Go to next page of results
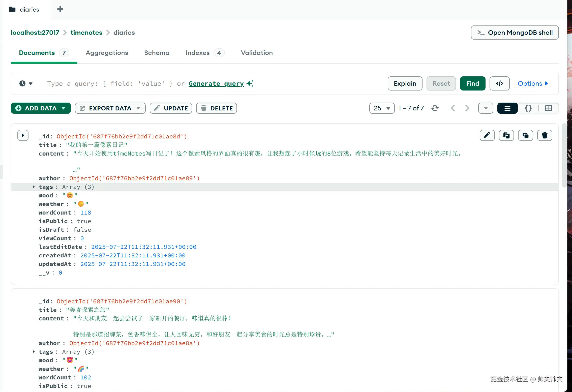Image resolution: width=572 pixels, height=392 pixels. tap(467, 108)
